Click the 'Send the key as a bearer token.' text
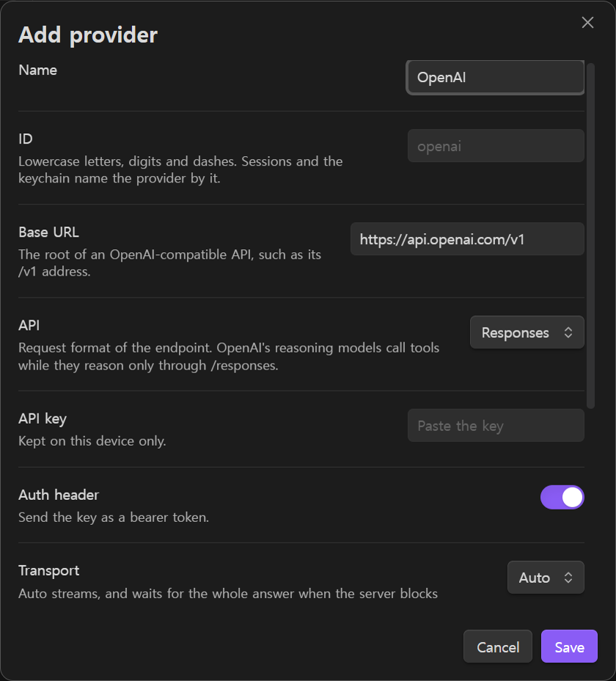The image size is (616, 681). click(114, 518)
